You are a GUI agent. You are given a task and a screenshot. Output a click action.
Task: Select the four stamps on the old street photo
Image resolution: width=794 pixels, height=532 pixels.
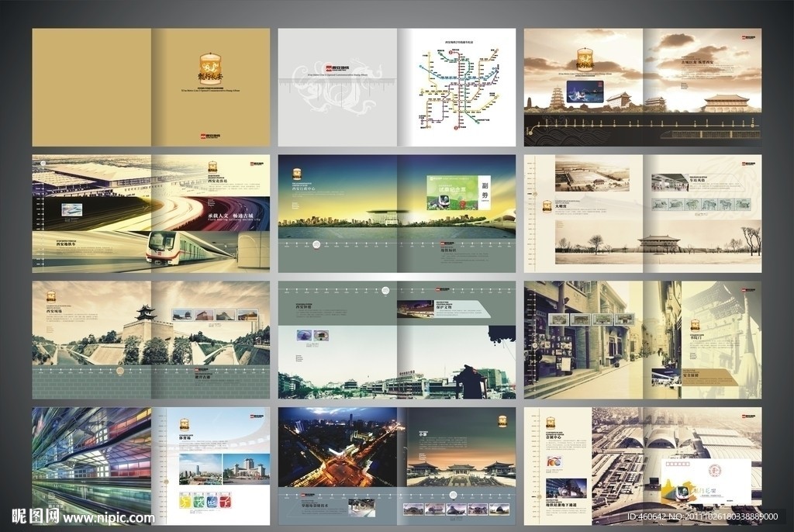pyautogui.click(x=592, y=320)
